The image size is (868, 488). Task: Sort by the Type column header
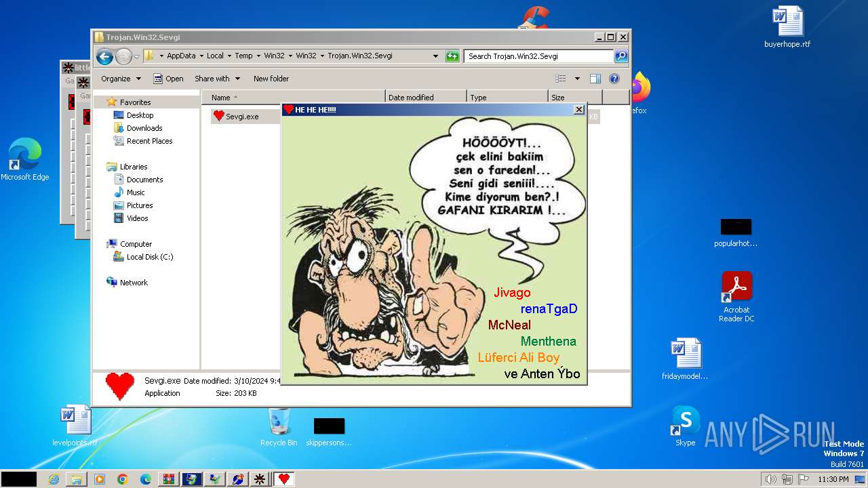(507, 98)
